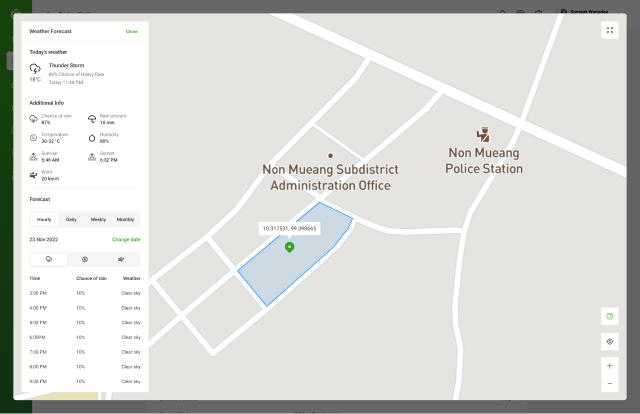Click the 9:00 PM time cell
The height and width of the screenshot is (414, 640).
[x=38, y=381]
